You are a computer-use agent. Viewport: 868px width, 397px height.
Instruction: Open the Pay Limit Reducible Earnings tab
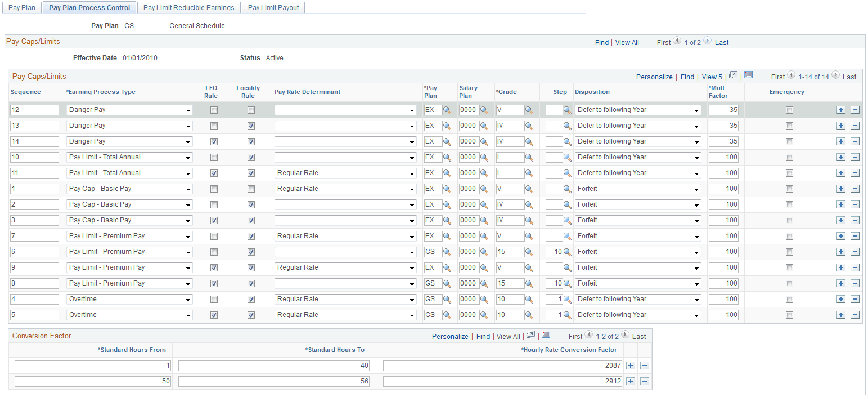point(188,7)
